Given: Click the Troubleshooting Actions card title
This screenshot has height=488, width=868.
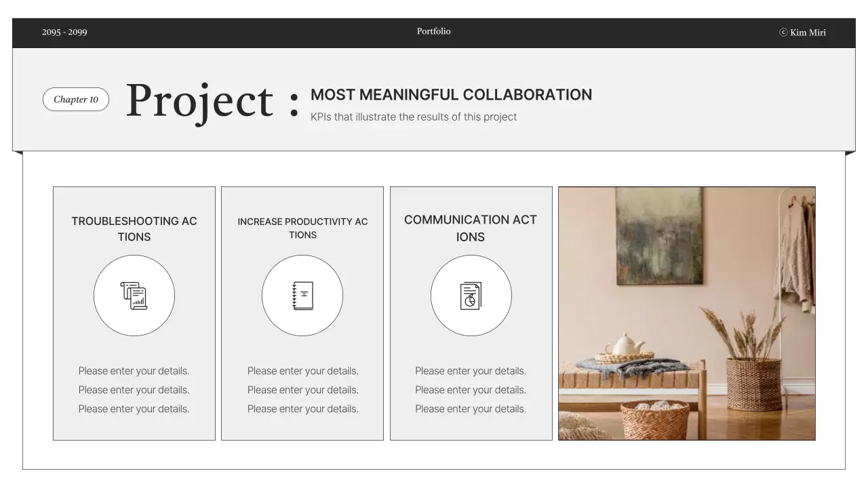Looking at the screenshot, I should click(134, 228).
